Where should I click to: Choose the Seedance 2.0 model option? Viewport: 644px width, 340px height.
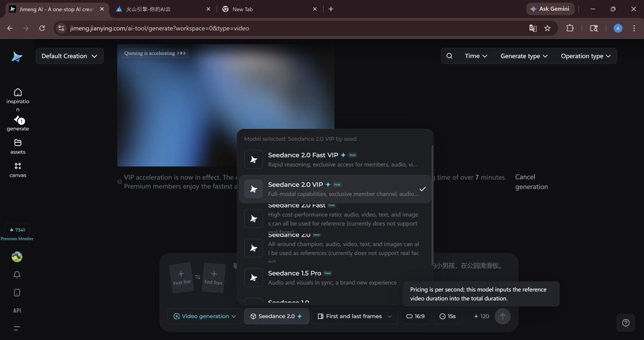click(335, 248)
